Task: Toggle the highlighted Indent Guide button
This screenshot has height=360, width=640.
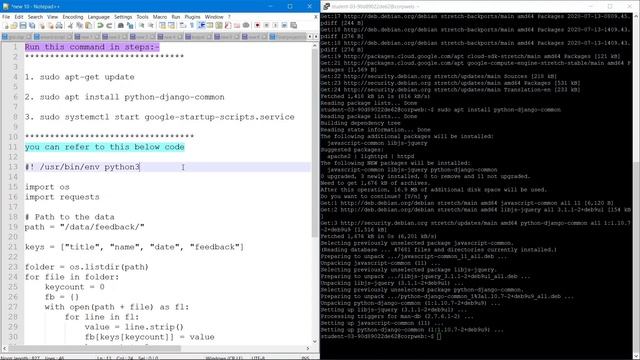Action: click(201, 26)
